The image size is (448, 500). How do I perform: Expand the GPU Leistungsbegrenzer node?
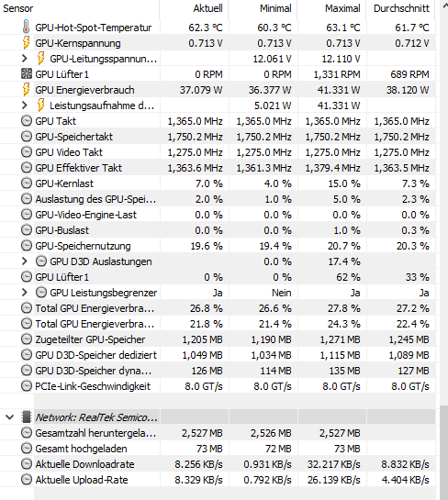click(x=25, y=293)
